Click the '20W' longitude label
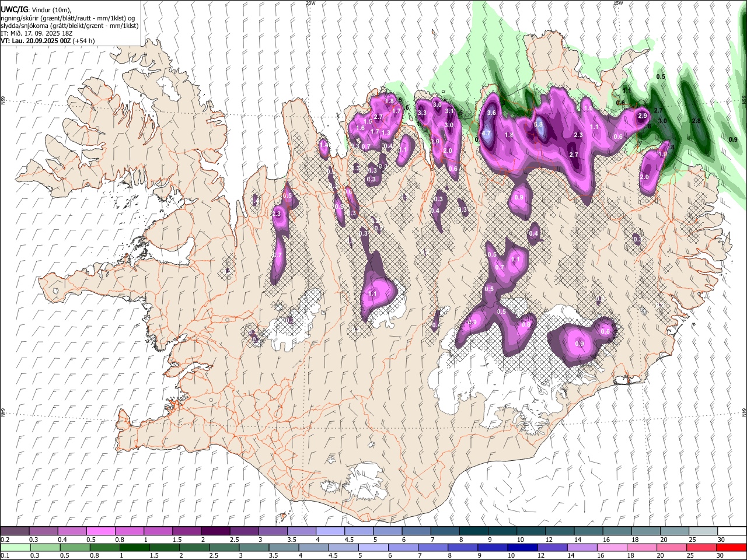The height and width of the screenshot is (560, 747). tap(310, 3)
